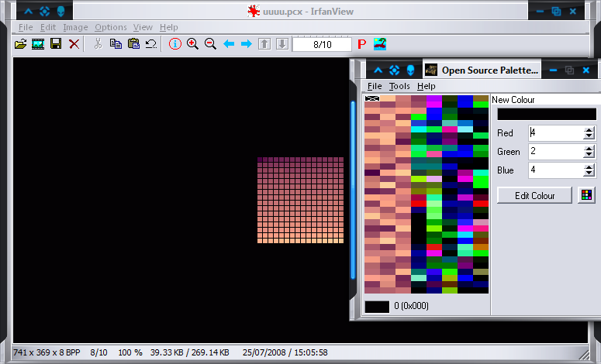Open colour picker grid icon beside Edit Colour
Viewport: 601px width, 364px height.
pyautogui.click(x=587, y=195)
